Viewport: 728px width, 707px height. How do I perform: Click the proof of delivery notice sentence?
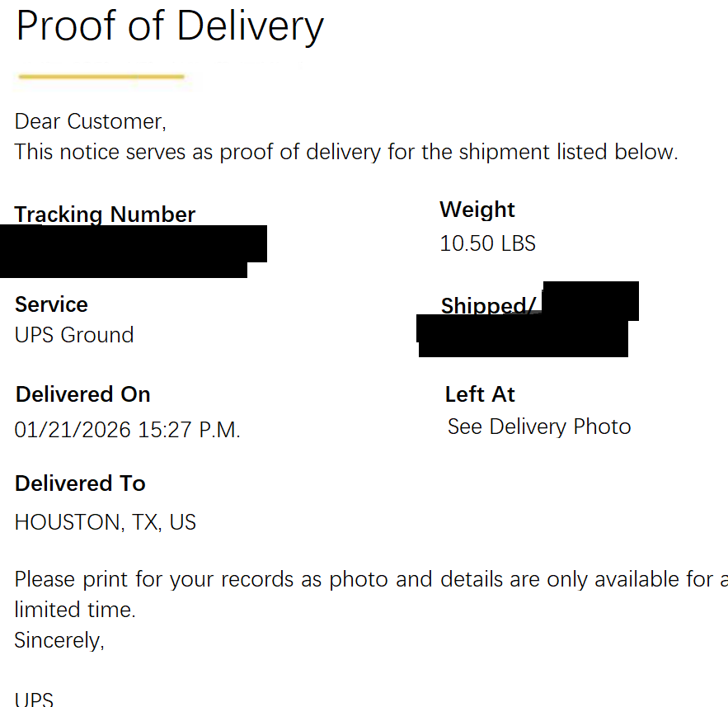pos(346,153)
